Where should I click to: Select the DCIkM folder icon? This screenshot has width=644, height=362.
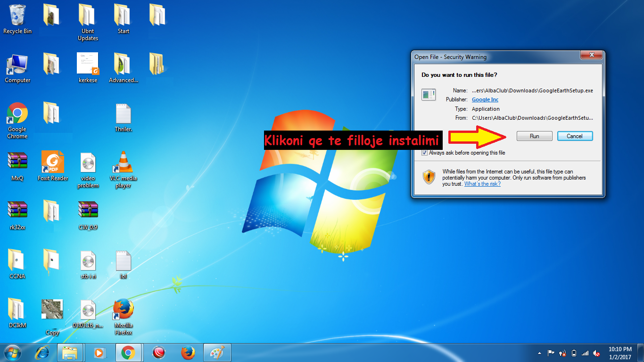pos(17,313)
